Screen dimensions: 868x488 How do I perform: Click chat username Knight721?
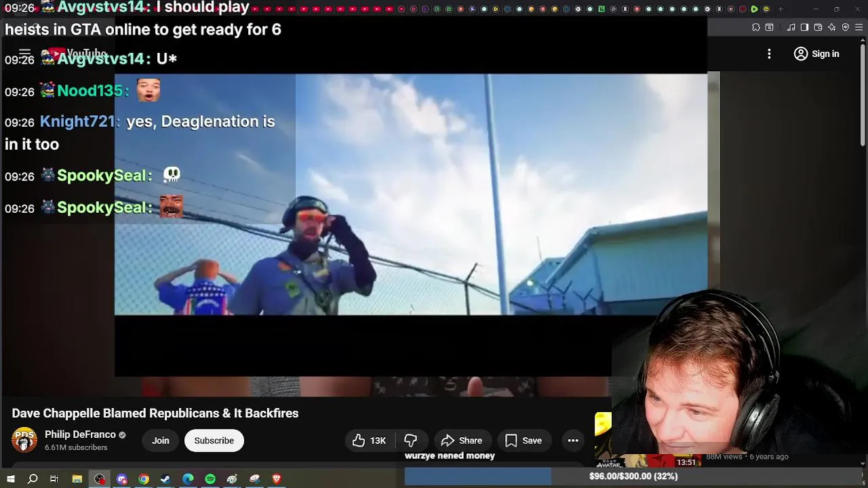point(79,121)
